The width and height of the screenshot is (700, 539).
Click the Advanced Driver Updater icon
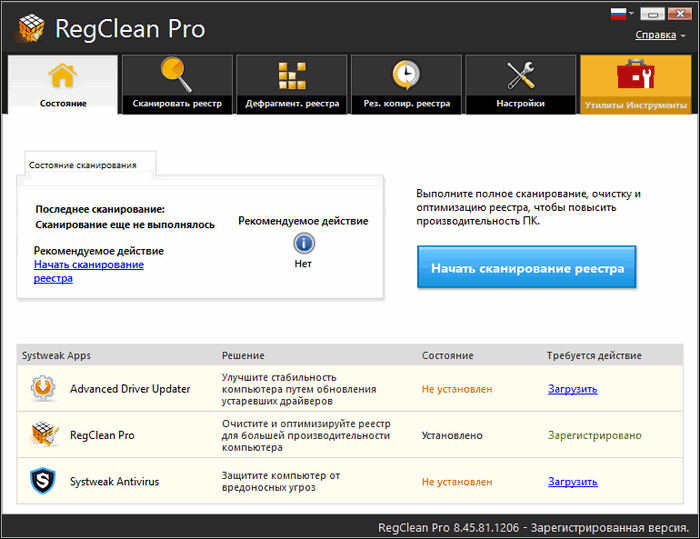click(43, 389)
